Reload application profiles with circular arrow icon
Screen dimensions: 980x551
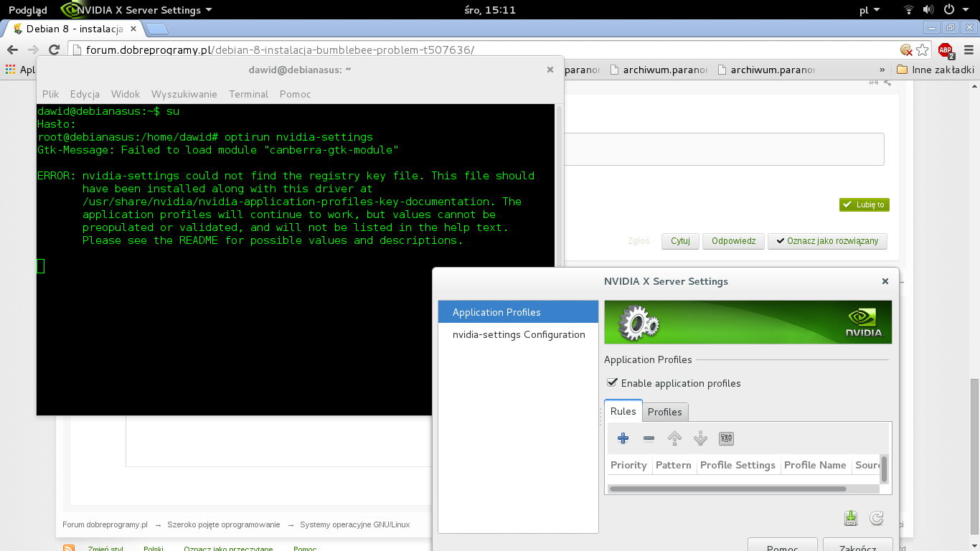tap(876, 518)
